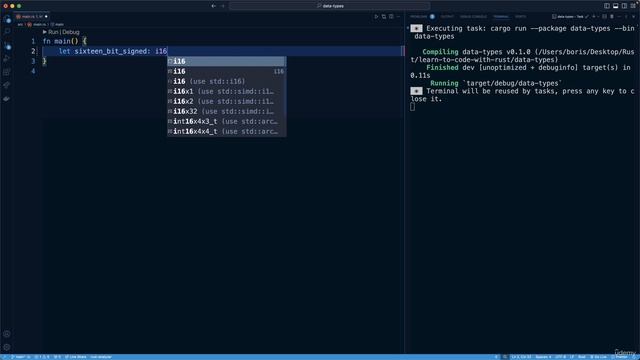Create a new terminal with plus icon

click(594, 17)
